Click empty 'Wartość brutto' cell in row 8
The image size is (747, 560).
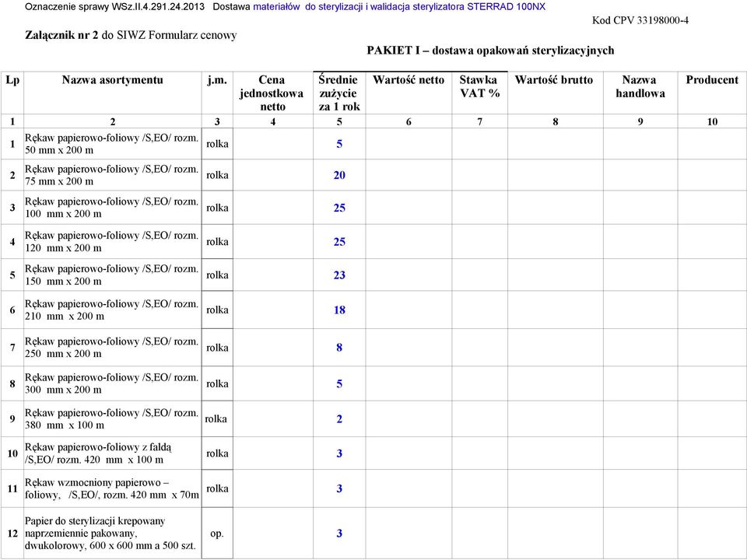(x=556, y=383)
